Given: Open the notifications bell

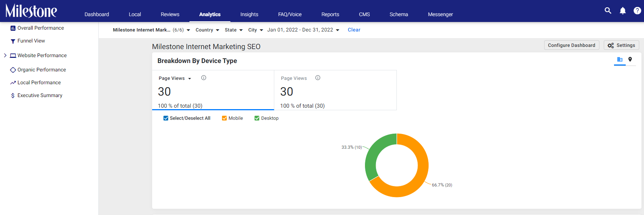Looking at the screenshot, I should [623, 11].
